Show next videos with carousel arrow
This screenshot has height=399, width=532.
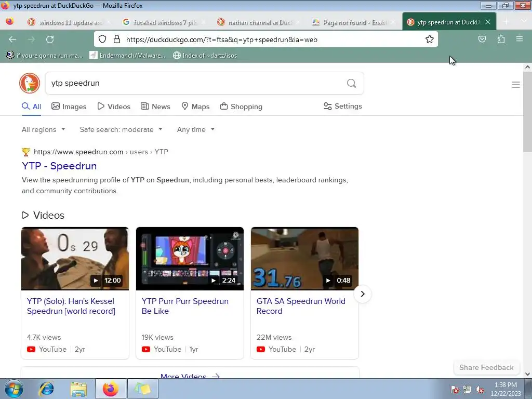pos(362,294)
